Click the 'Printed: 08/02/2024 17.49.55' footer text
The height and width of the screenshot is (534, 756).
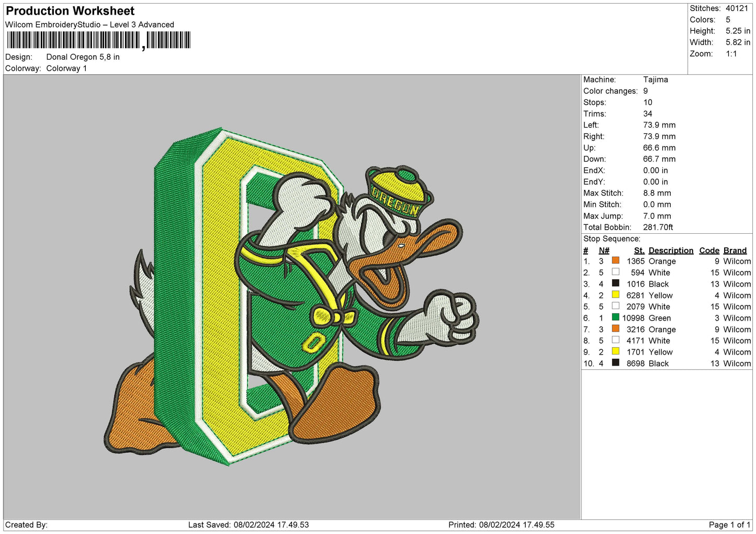pyautogui.click(x=501, y=525)
